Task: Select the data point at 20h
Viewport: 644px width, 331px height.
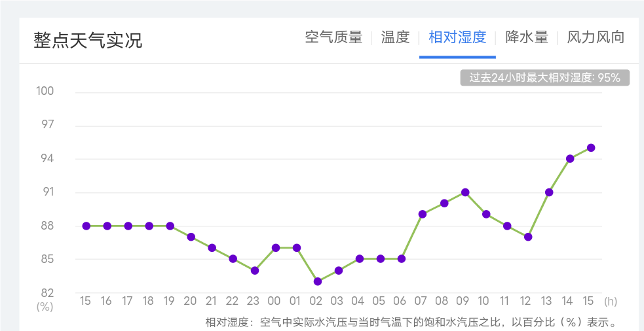Action: click(191, 237)
